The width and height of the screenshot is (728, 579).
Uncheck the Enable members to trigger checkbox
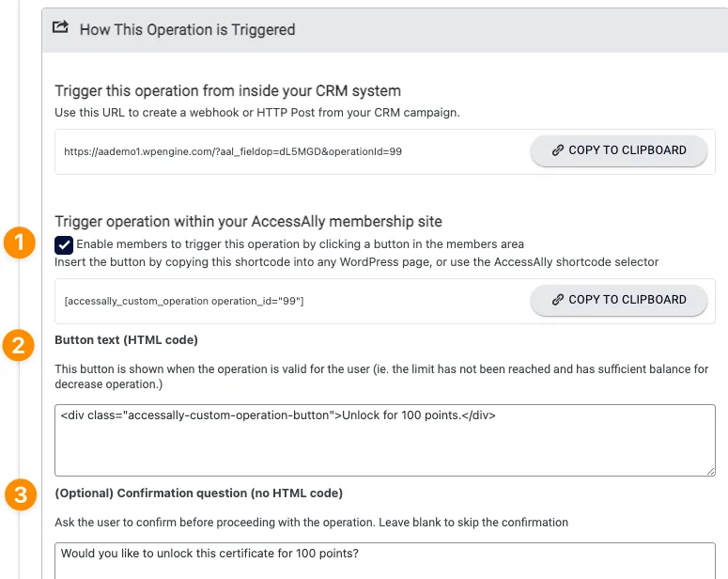click(x=64, y=244)
